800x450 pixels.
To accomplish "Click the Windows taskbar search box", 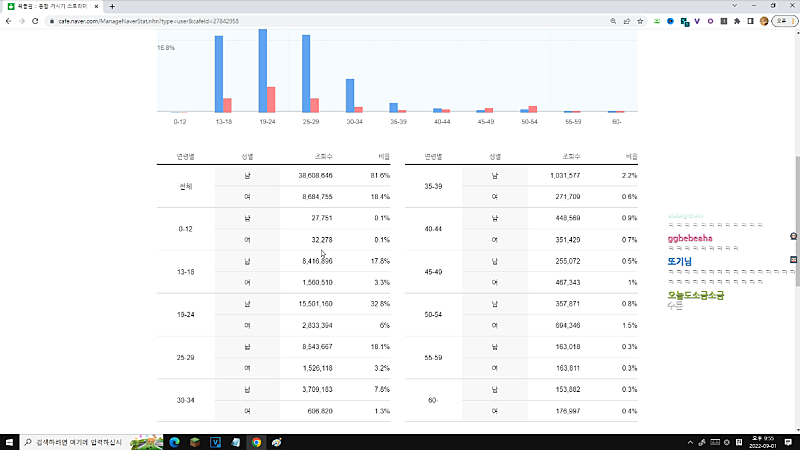I will pos(80,441).
